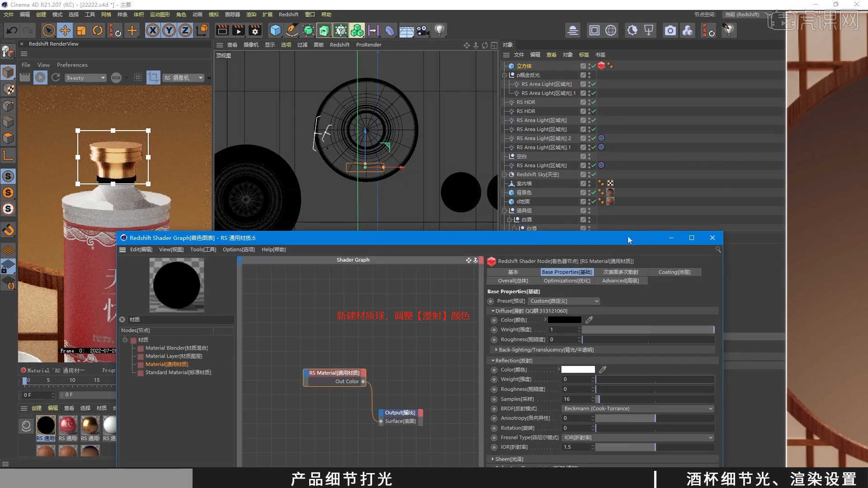Click the Redshift light bulb toolbar icon

(x=439, y=30)
